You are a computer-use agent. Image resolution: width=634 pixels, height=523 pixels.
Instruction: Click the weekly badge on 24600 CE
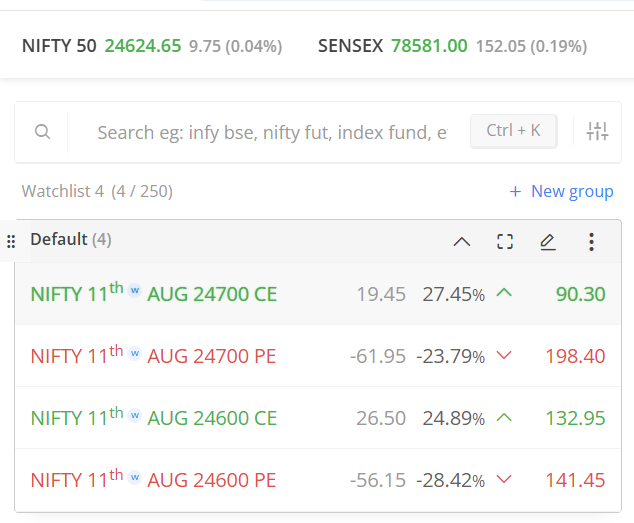click(135, 415)
